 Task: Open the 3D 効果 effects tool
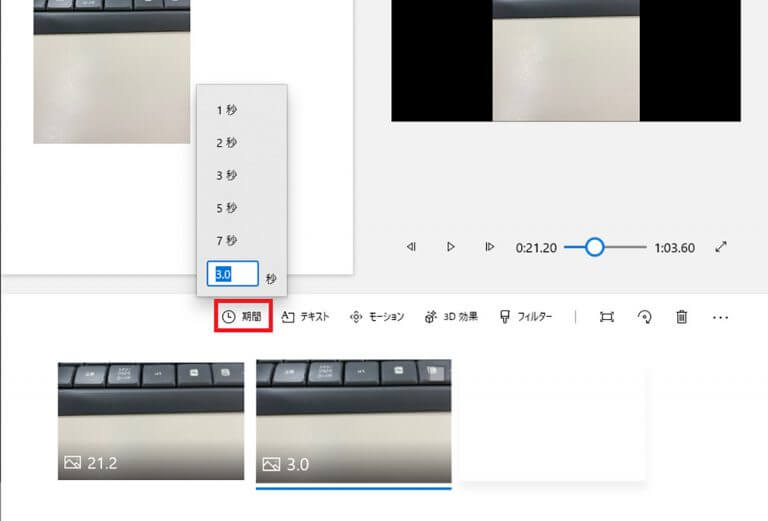[x=451, y=317]
